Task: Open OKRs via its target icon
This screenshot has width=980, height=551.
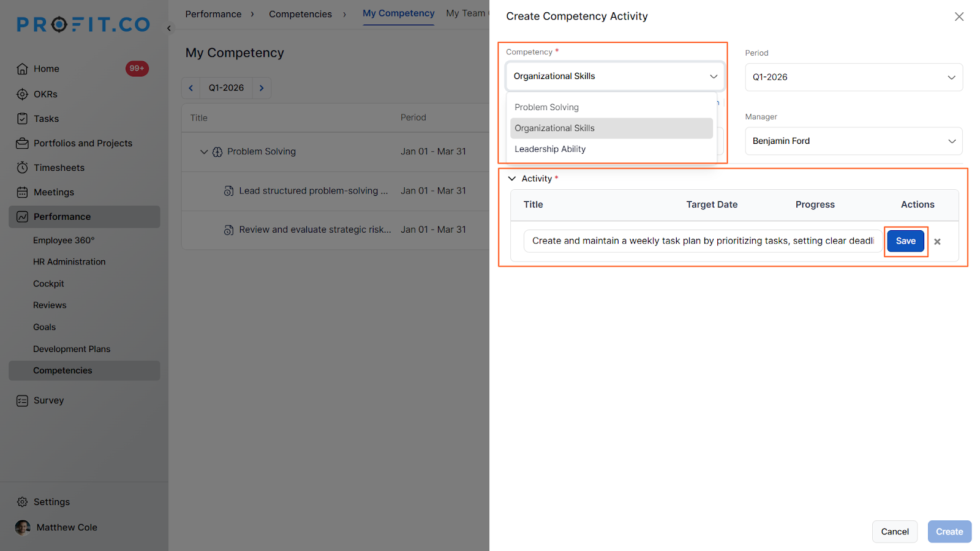Action: click(x=22, y=94)
